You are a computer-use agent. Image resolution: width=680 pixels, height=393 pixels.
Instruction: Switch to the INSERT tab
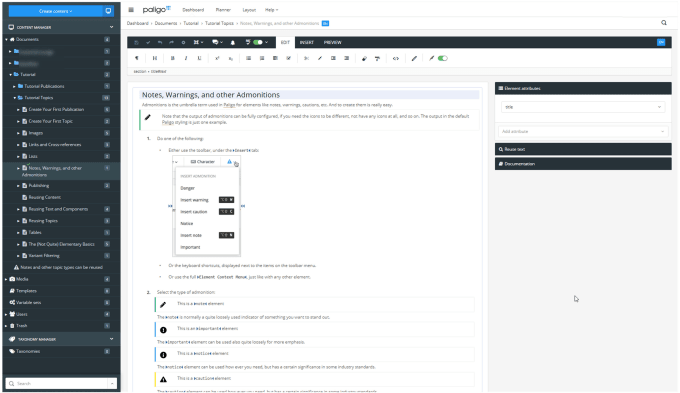(307, 43)
